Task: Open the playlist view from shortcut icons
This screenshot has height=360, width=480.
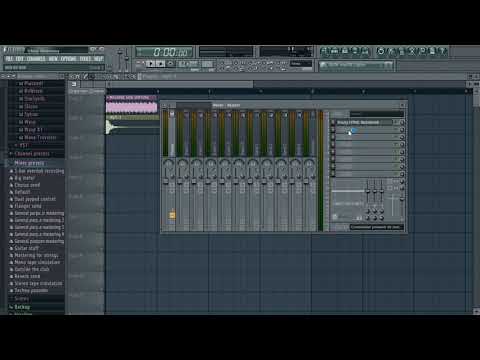Action: click(x=324, y=51)
